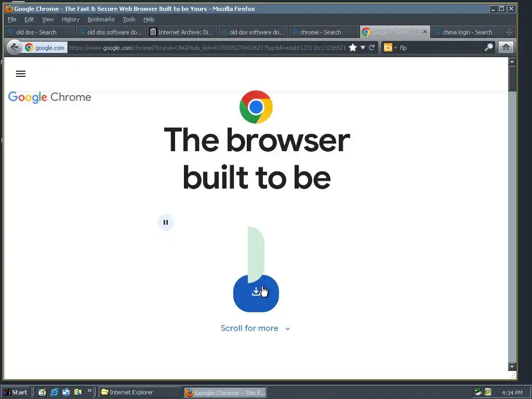Switch to the old dos - Search tab

tap(39, 32)
